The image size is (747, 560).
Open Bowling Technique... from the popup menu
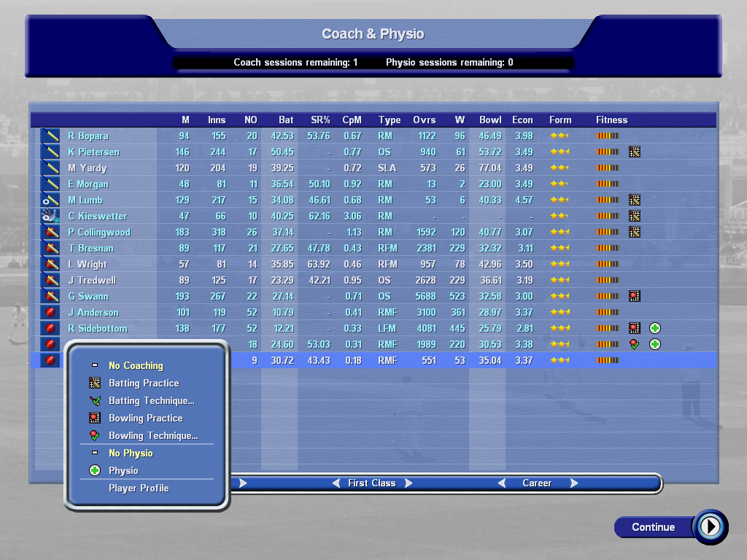pos(153,436)
